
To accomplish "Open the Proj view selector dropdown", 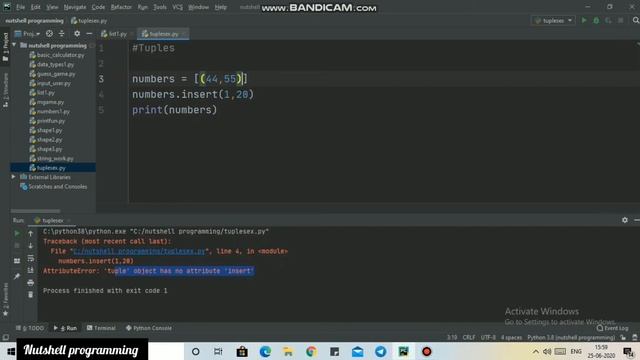I will [27, 33].
